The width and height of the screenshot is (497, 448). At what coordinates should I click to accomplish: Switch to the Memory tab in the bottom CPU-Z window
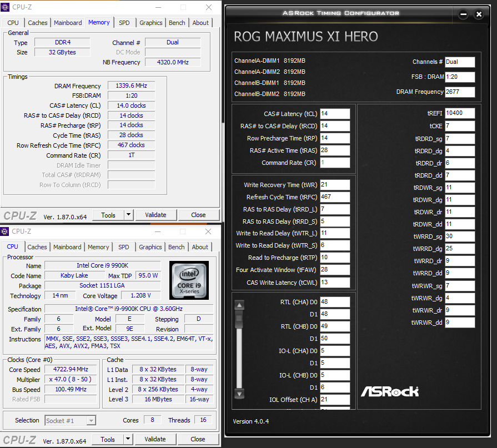(x=98, y=247)
